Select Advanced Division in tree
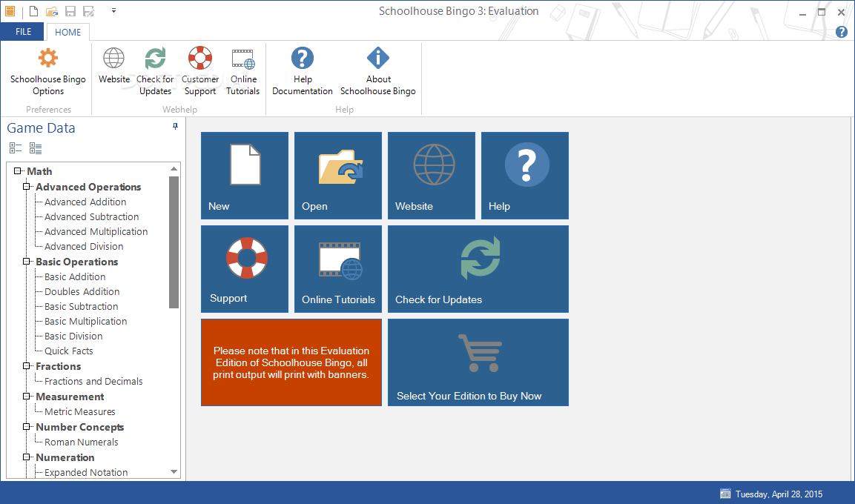Viewport: 855px width, 504px height. click(84, 246)
